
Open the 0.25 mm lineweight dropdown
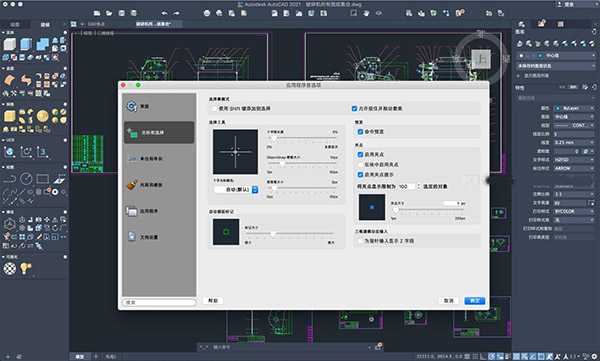point(574,142)
